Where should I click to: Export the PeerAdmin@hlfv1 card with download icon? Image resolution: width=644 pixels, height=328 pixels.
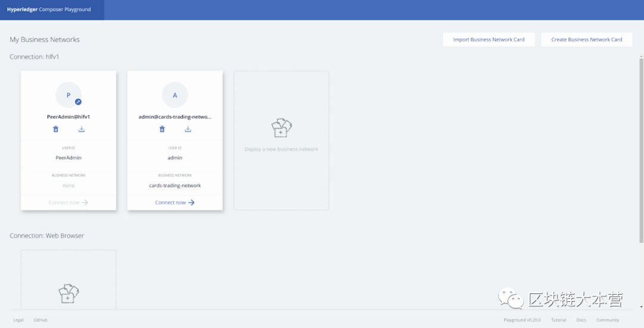point(81,129)
